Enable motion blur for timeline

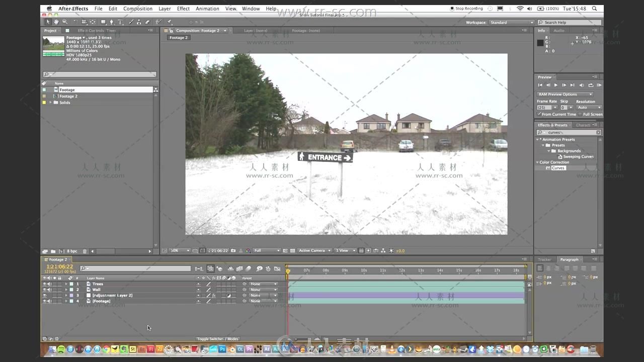pos(248,268)
